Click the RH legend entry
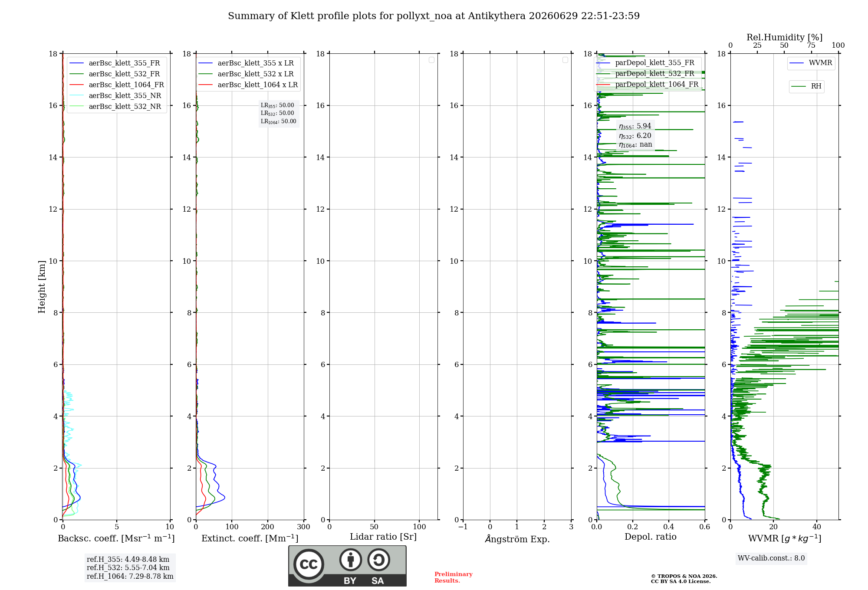Image resolution: width=868 pixels, height=590 pixels. (x=807, y=86)
